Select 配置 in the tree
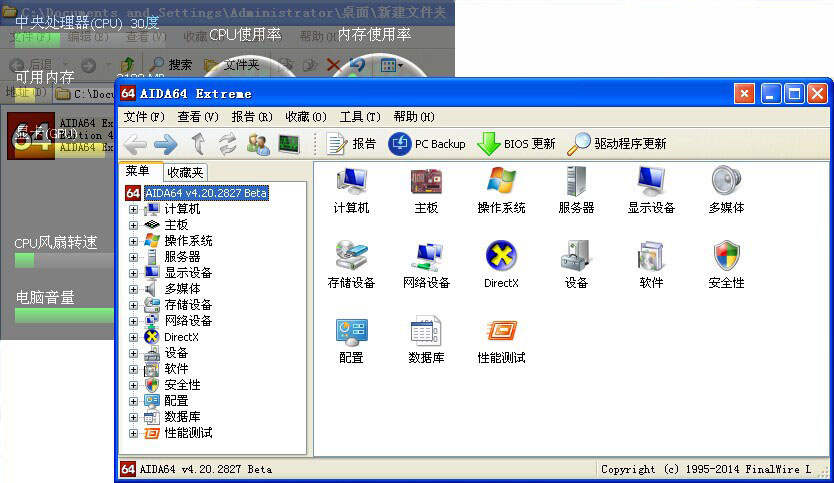Screen dimensions: 834x483 176,401
